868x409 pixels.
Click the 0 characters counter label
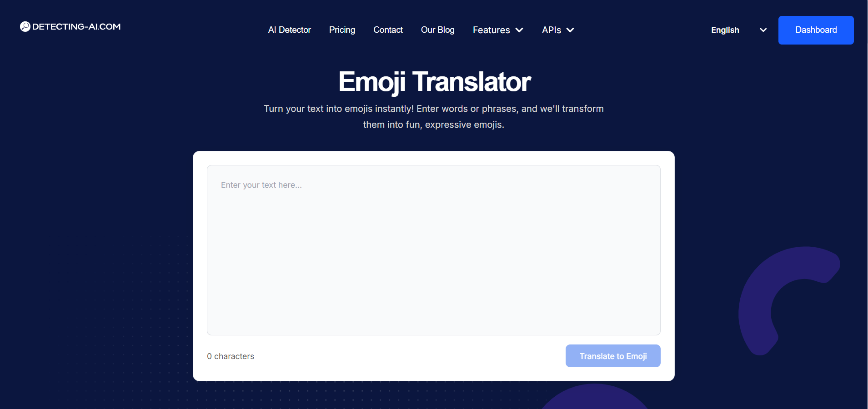pos(231,356)
